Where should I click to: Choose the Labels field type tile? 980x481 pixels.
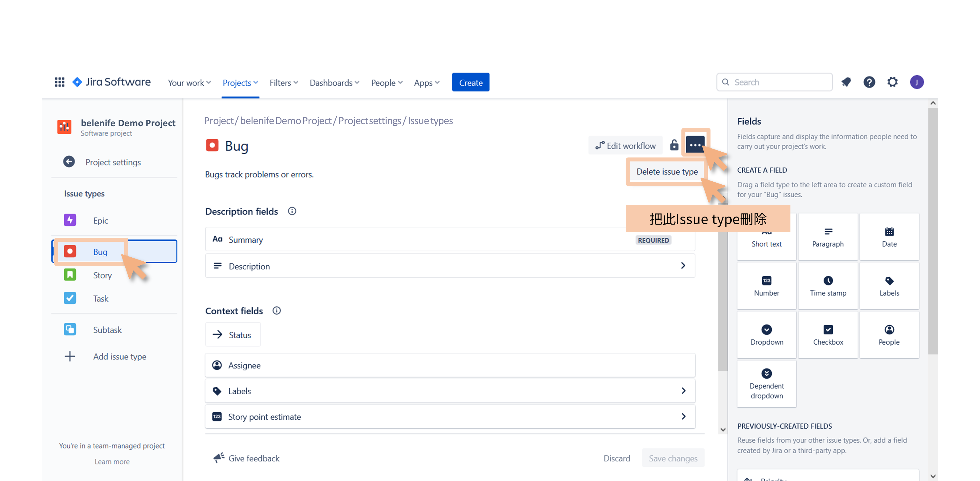click(x=889, y=286)
